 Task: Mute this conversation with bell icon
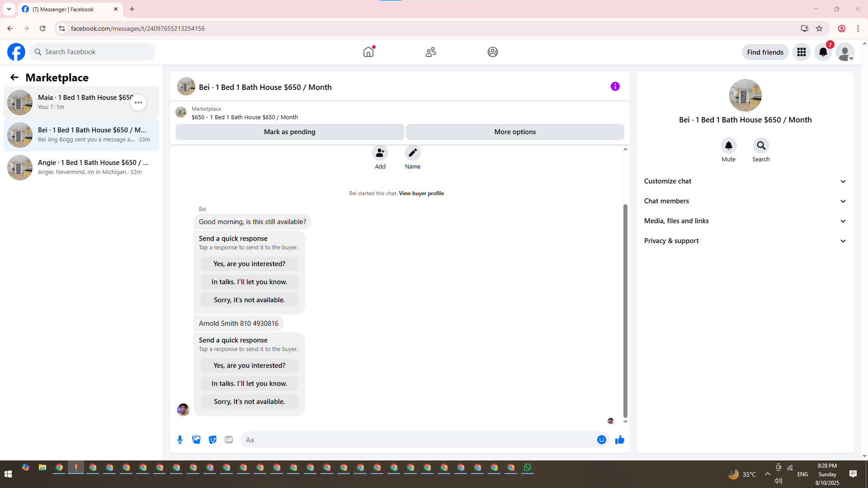pyautogui.click(x=728, y=145)
